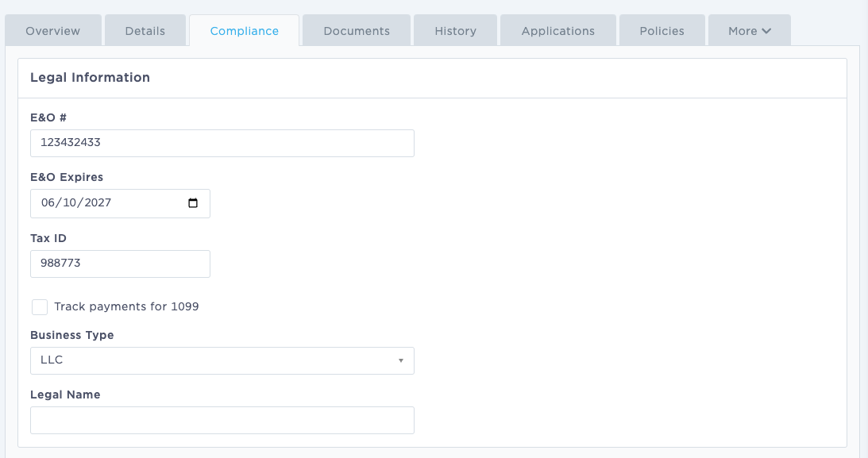Open the Policies tab

point(662,30)
